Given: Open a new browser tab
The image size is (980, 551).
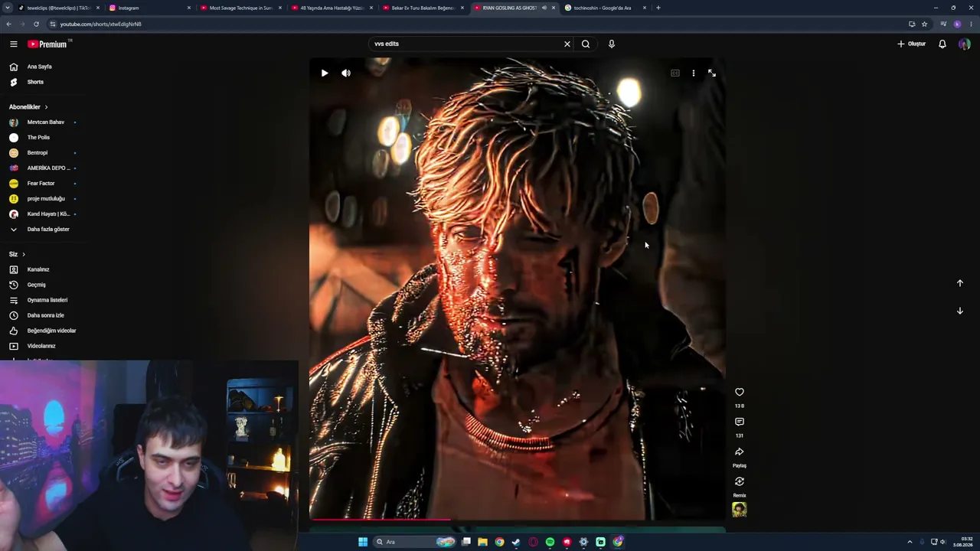Looking at the screenshot, I should click(x=658, y=8).
